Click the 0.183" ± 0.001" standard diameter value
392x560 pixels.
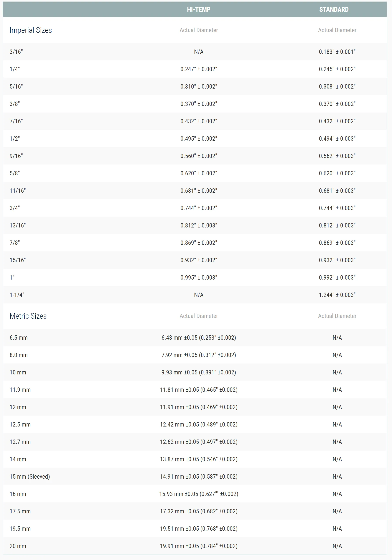pos(337,52)
